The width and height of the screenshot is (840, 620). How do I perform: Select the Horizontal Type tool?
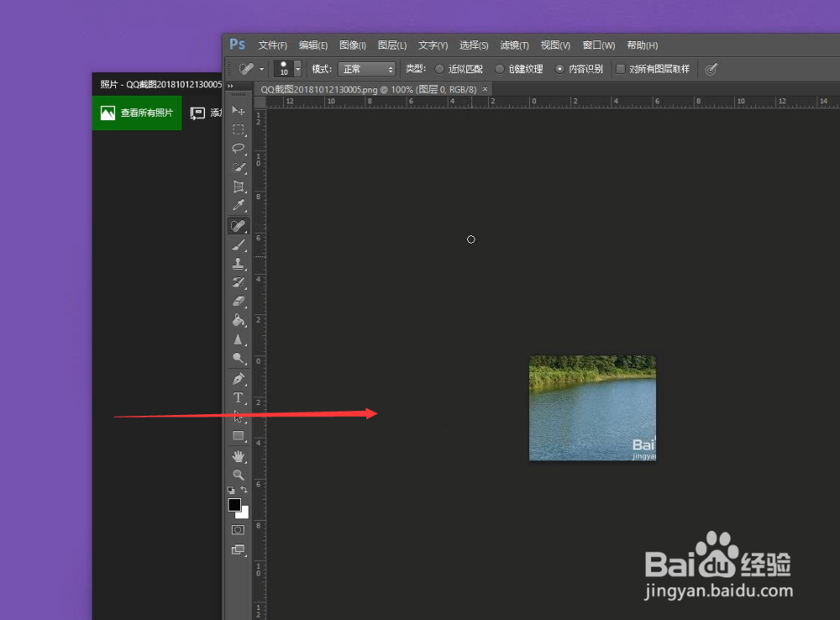point(239,397)
